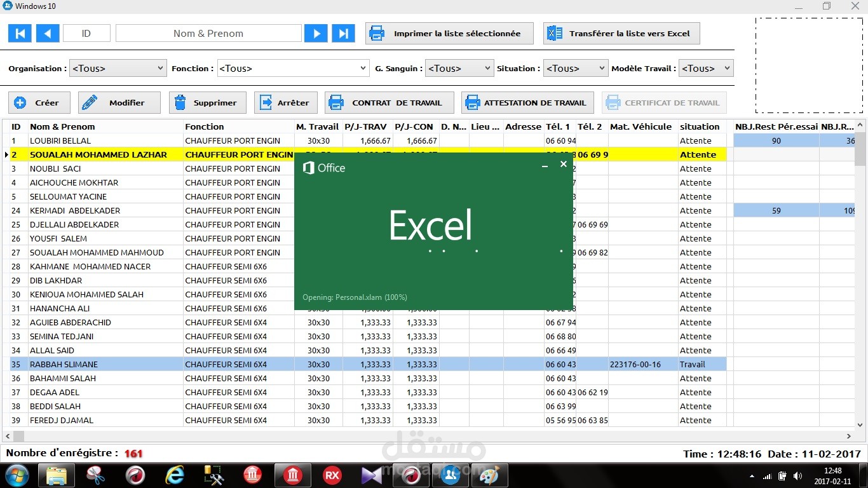The height and width of the screenshot is (488, 868).
Task: Open Internet Explorer from the taskbar
Action: click(174, 475)
